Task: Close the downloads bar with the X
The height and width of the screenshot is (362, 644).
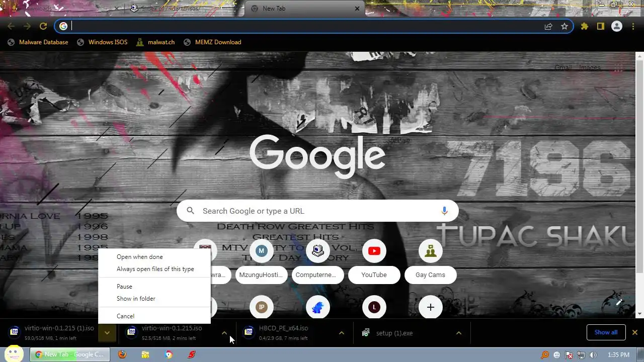Action: coord(634,332)
